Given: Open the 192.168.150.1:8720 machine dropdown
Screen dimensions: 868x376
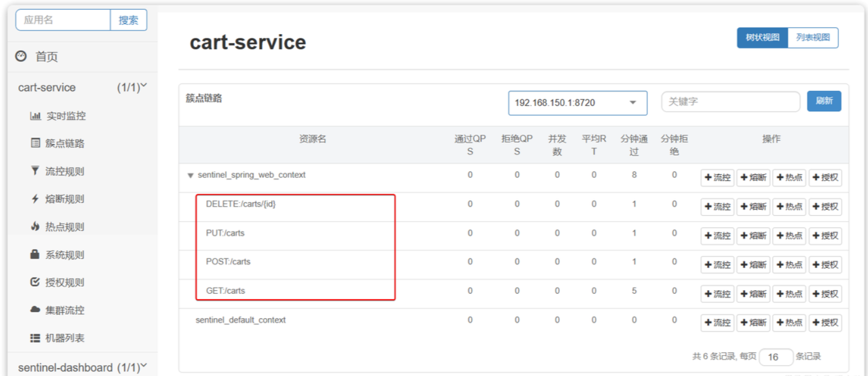Looking at the screenshot, I should [x=577, y=103].
